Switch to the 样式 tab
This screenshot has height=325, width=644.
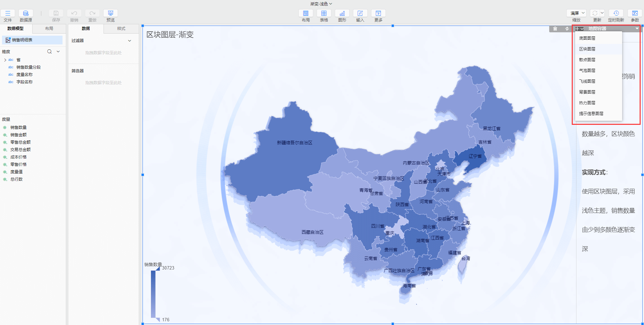point(121,29)
